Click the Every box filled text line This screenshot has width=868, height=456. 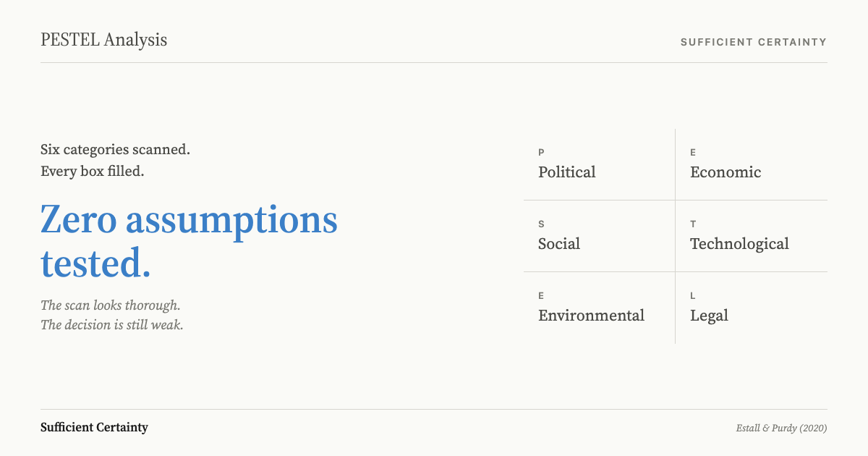click(93, 172)
